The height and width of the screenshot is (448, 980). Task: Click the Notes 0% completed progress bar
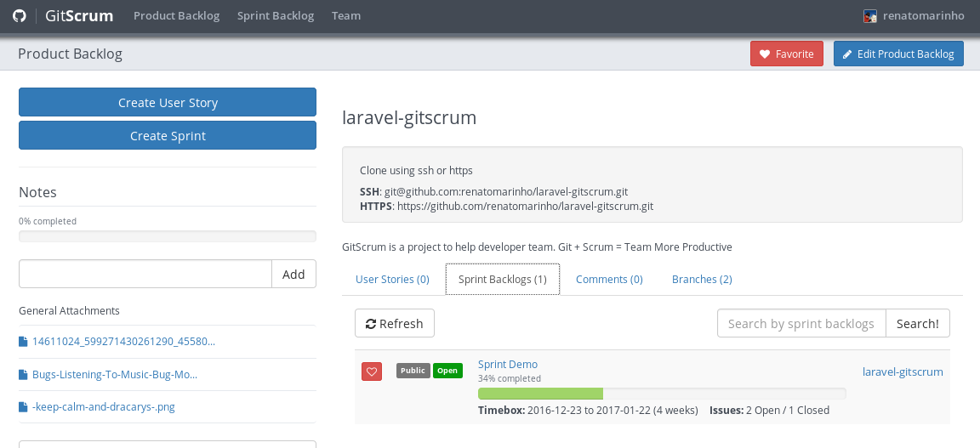[x=168, y=236]
